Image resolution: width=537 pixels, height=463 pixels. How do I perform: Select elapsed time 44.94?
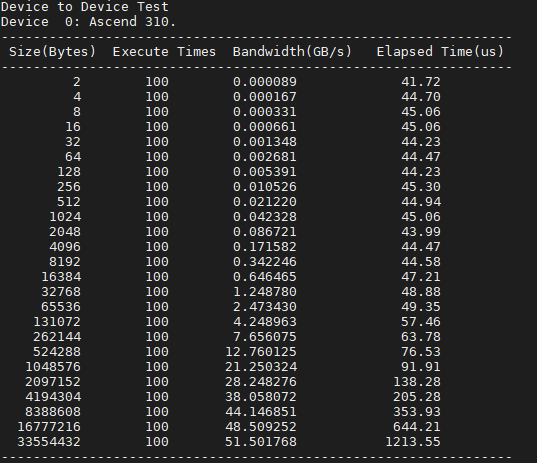click(x=421, y=202)
